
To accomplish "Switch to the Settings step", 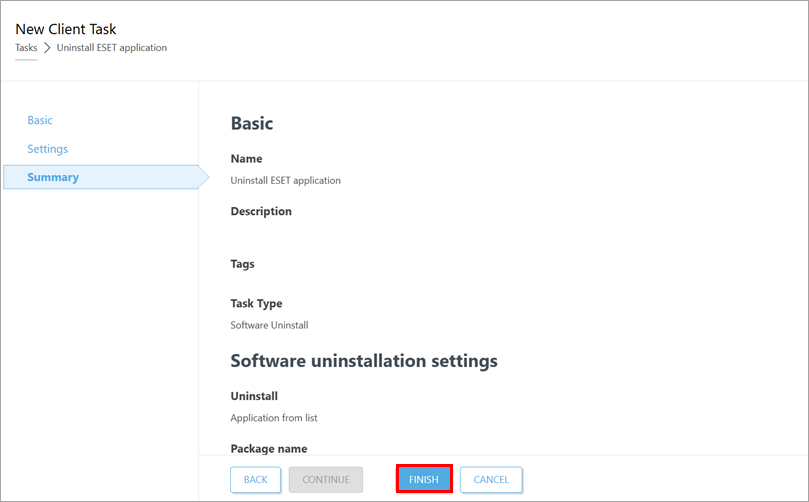I will [48, 149].
